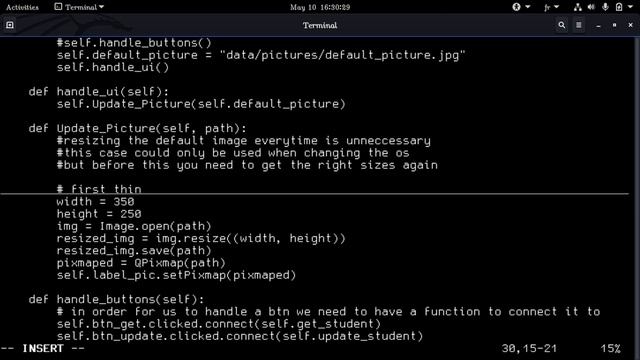Minimize the Terminal window
This screenshot has height=360, width=640.
(598, 25)
